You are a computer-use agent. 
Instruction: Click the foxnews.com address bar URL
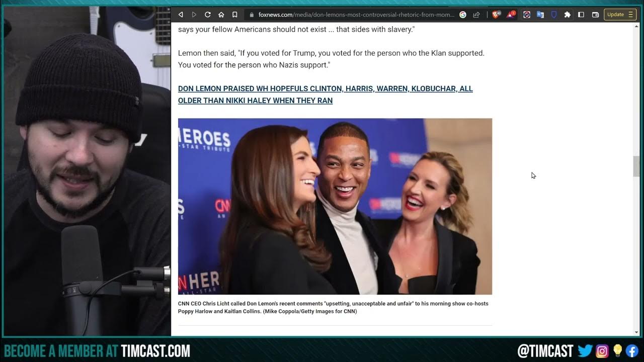(x=356, y=15)
